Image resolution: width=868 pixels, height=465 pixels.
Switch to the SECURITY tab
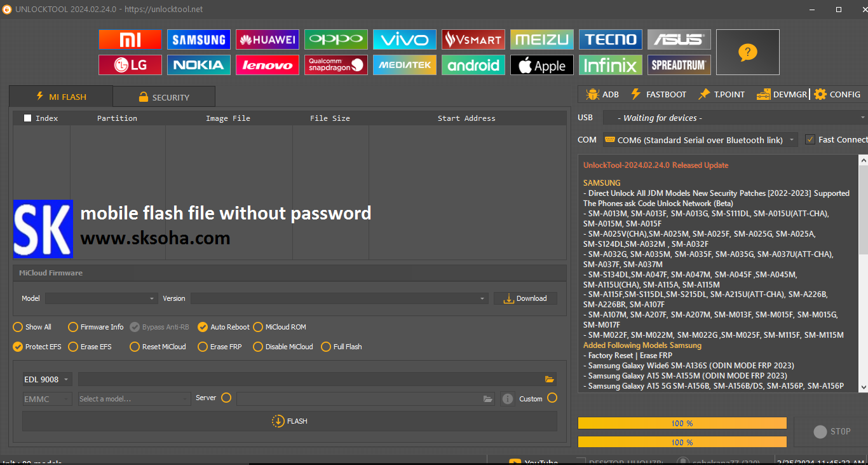(x=163, y=97)
